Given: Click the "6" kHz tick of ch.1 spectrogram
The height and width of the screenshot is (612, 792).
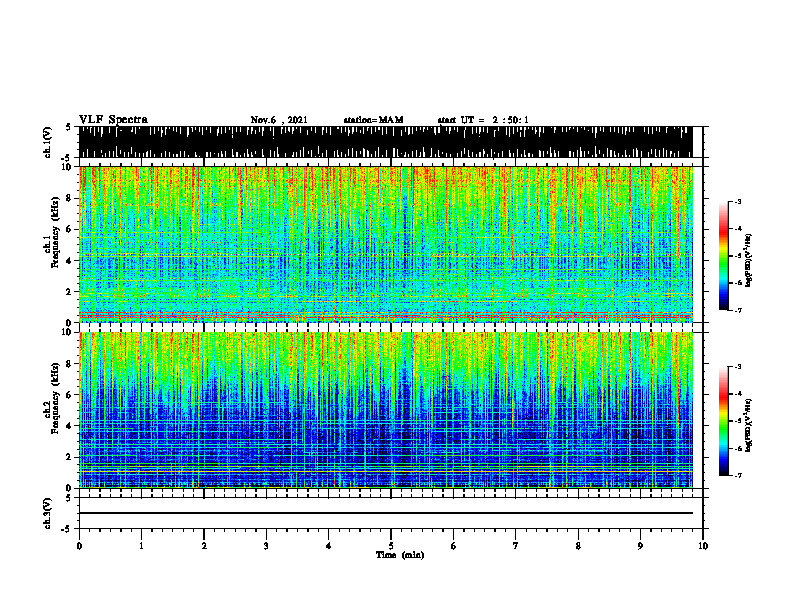Looking at the screenshot, I should 69,229.
